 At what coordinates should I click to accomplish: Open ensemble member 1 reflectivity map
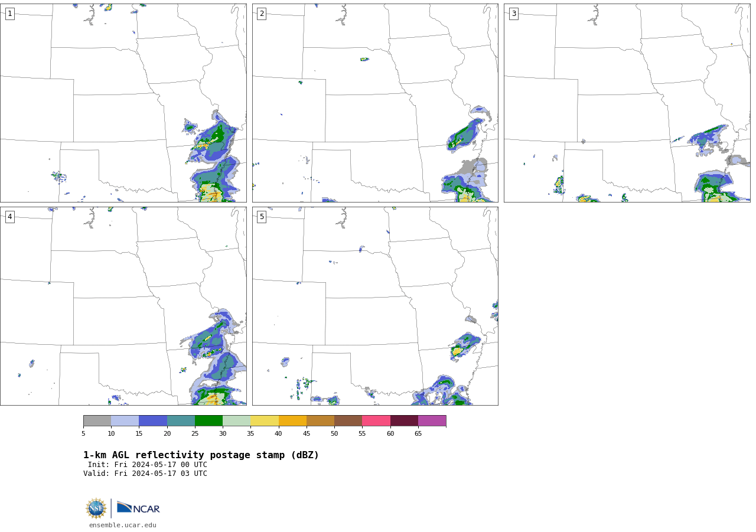123,103
